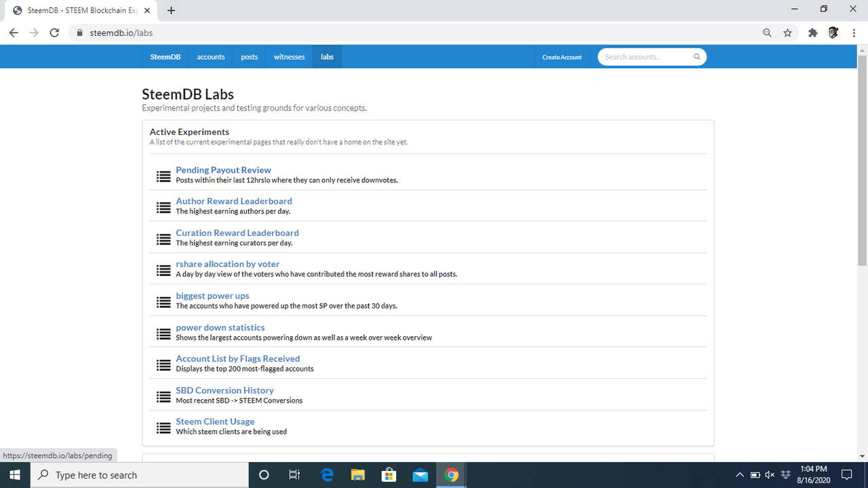Click the zoom magnifier icon in address bar
The width and height of the screenshot is (868, 488).
point(767,33)
